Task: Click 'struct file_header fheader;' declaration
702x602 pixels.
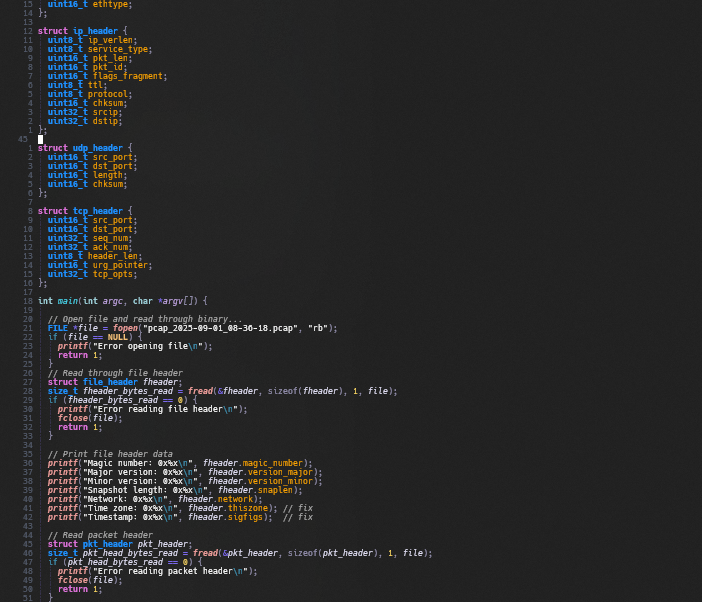Action: click(115, 382)
